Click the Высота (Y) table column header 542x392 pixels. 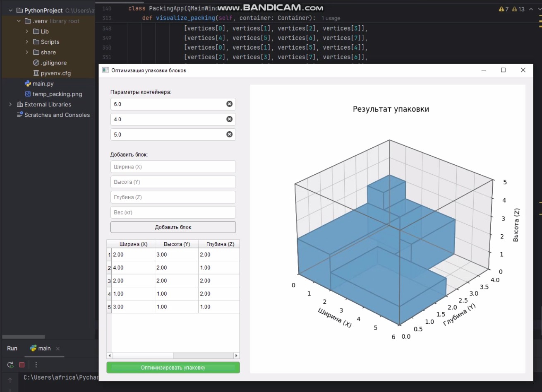point(177,244)
